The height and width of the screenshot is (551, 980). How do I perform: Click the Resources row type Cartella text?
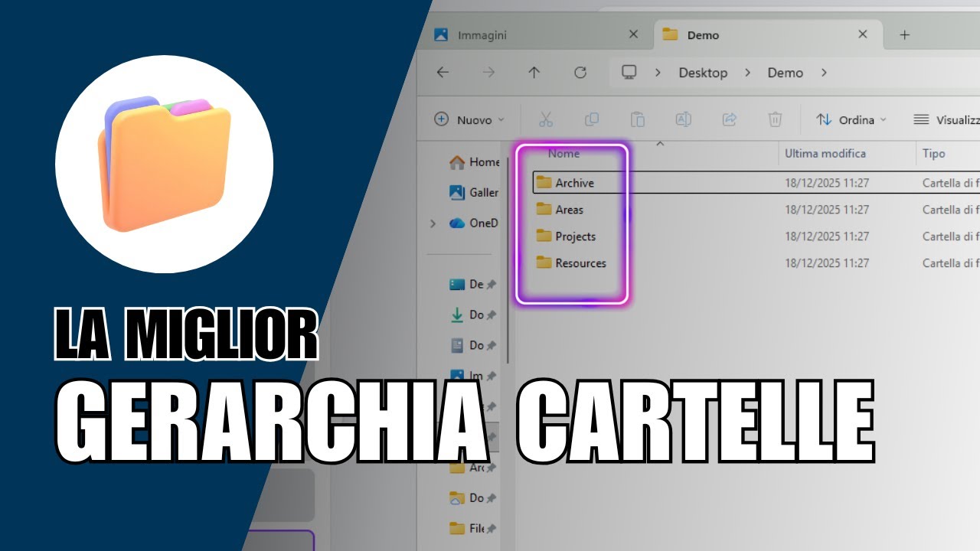[951, 263]
